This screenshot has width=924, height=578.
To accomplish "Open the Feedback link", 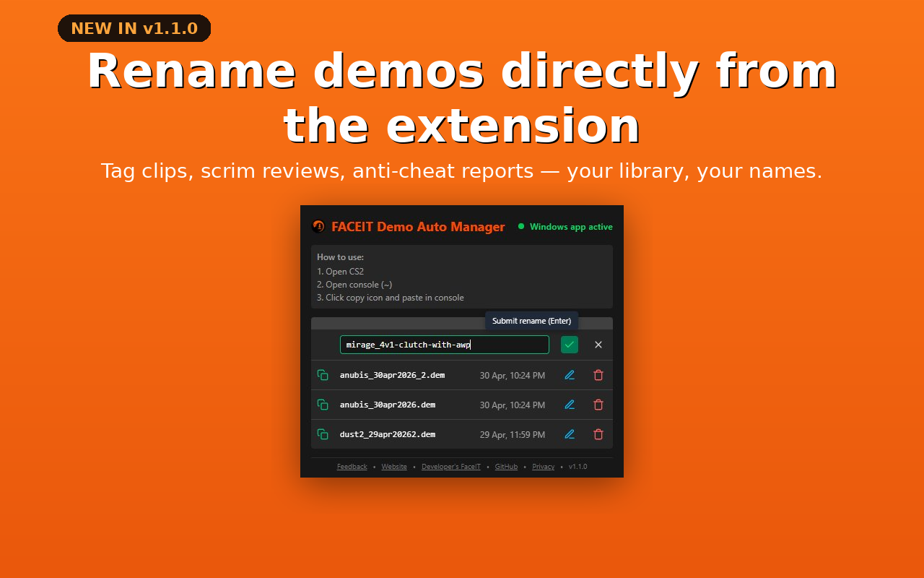I will 352,467.
